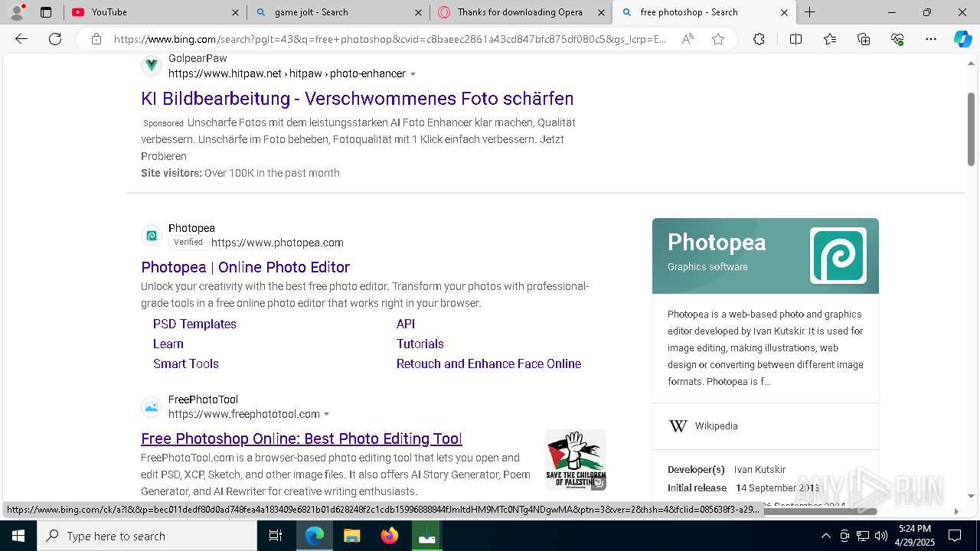Open the PSD Templates sitelink
980x551 pixels.
point(194,324)
